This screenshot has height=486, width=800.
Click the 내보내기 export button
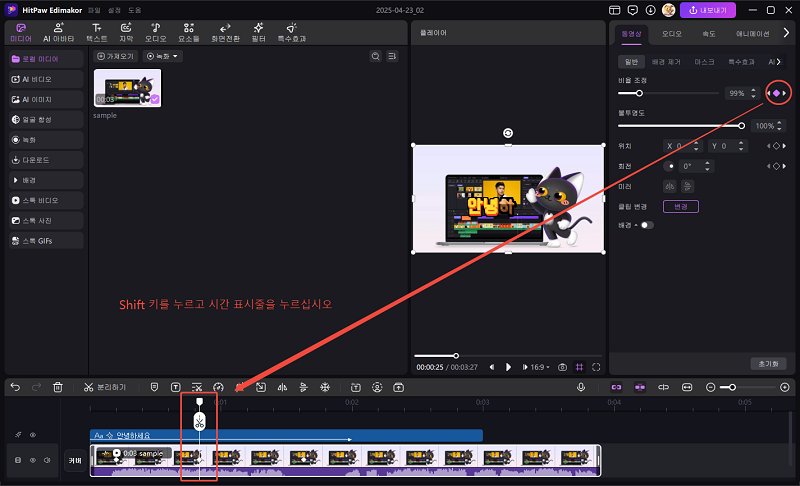(x=708, y=10)
